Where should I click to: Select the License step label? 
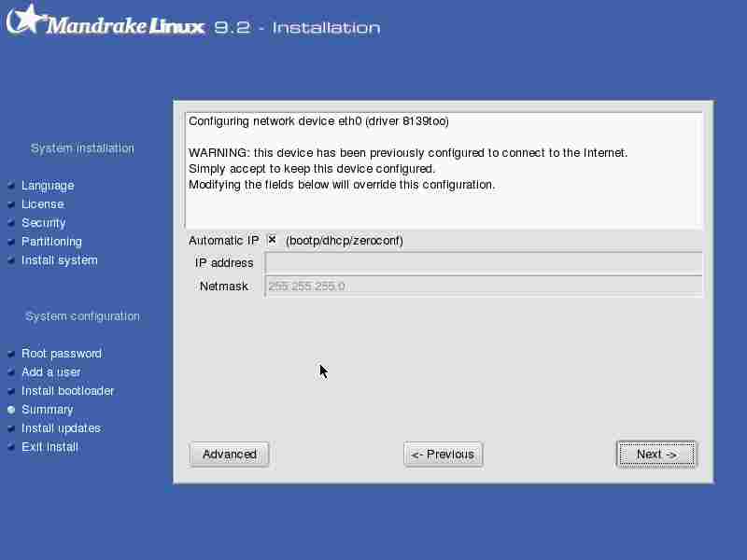pos(43,203)
